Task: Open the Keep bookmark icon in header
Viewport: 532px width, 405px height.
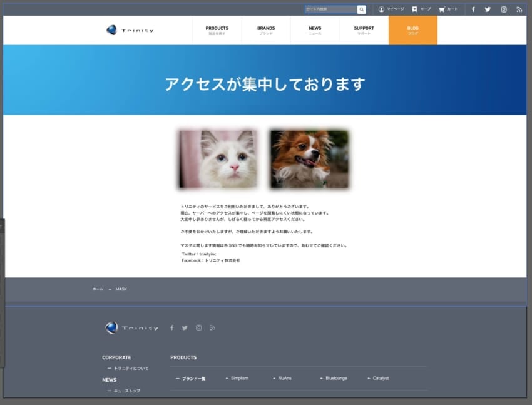Action: click(x=414, y=9)
